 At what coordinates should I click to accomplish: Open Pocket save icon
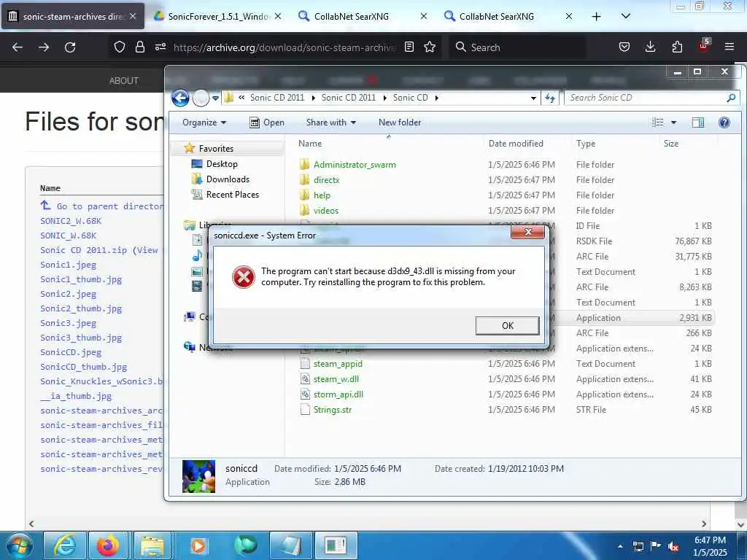(x=624, y=47)
